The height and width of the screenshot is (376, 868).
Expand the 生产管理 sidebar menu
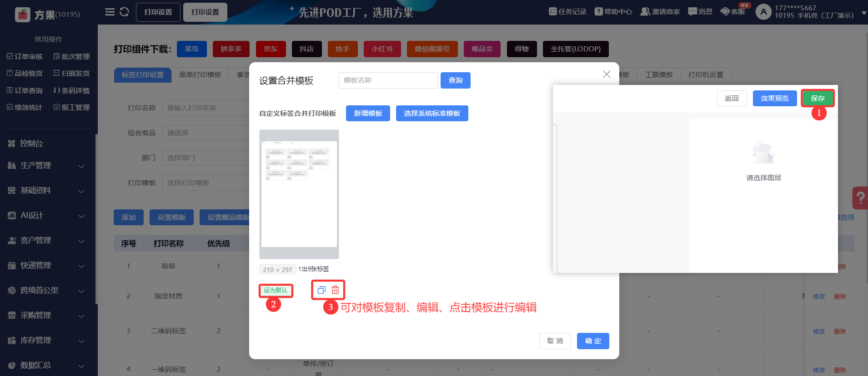pos(48,165)
